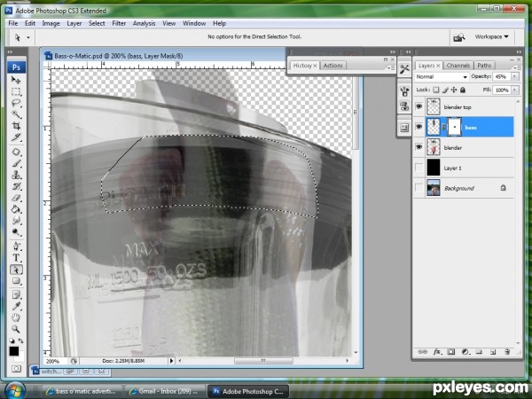Open the Filter menu
532x399 pixels.
(x=119, y=23)
